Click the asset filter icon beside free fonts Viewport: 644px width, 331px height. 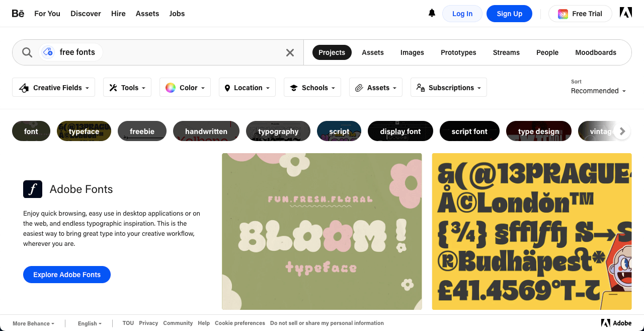[x=48, y=52]
